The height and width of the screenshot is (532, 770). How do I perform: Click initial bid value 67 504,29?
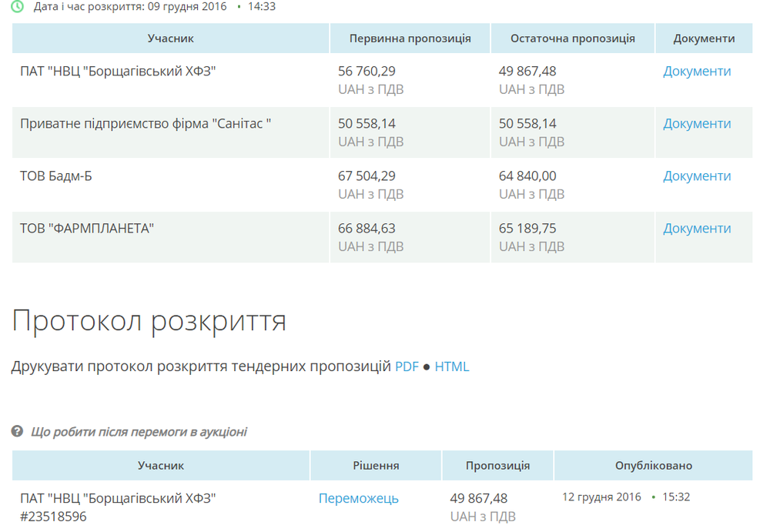click(x=367, y=176)
